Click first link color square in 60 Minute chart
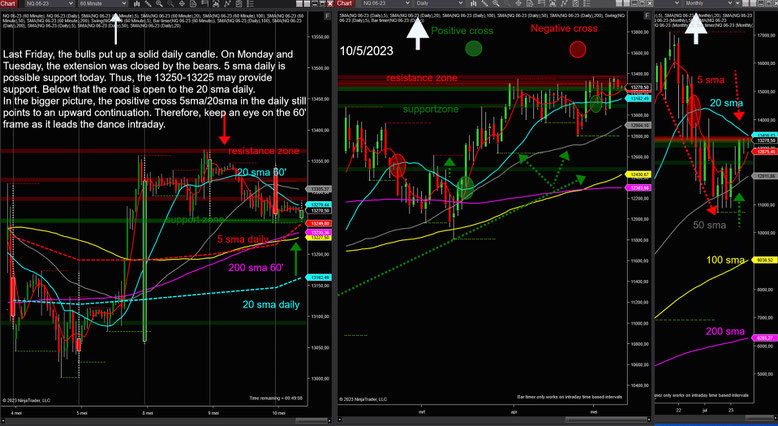Image resolution: width=778 pixels, height=426 pixels. pos(299,3)
